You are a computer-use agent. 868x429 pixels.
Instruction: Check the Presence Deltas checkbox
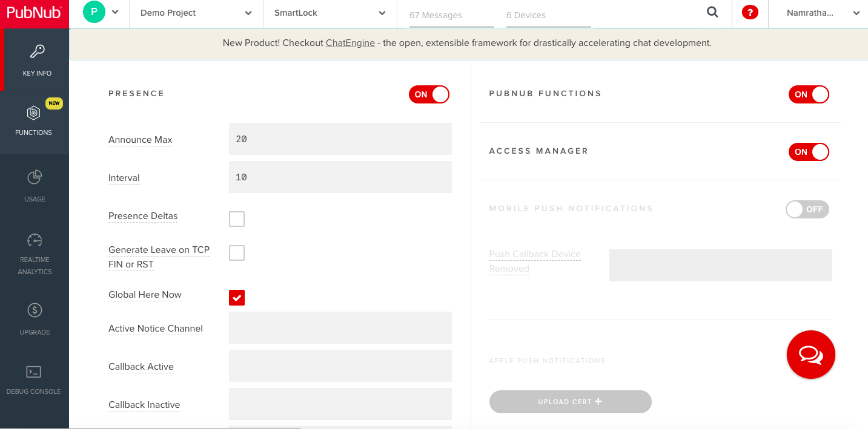[x=237, y=219]
